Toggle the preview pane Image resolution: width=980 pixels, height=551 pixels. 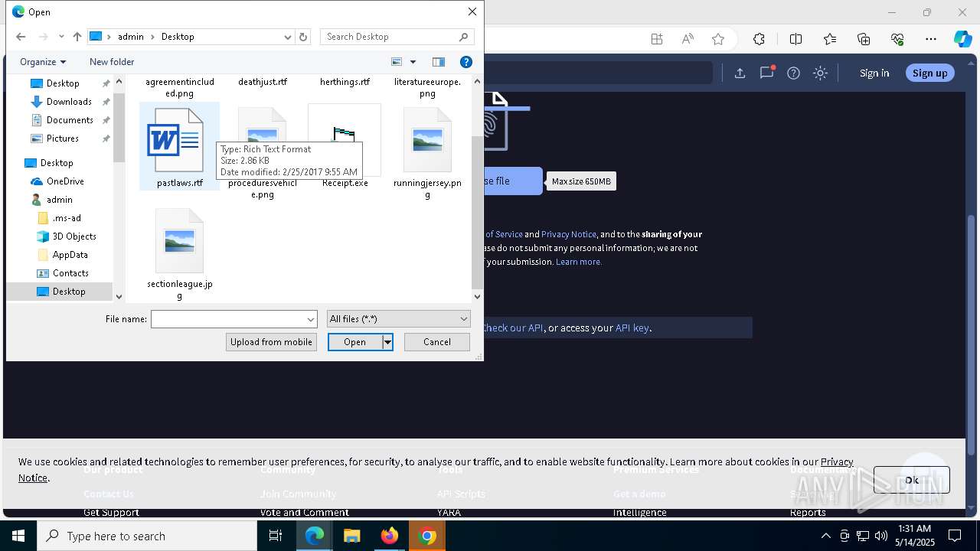click(439, 62)
